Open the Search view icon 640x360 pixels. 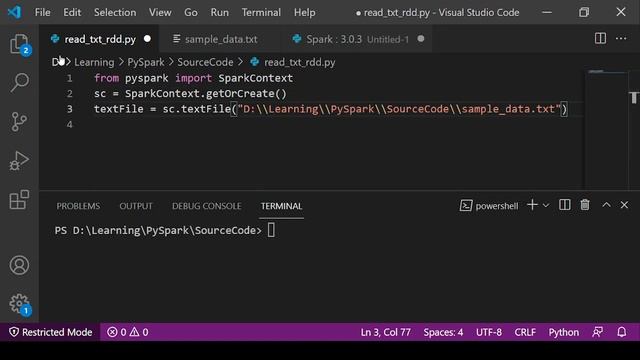pyautogui.click(x=19, y=82)
